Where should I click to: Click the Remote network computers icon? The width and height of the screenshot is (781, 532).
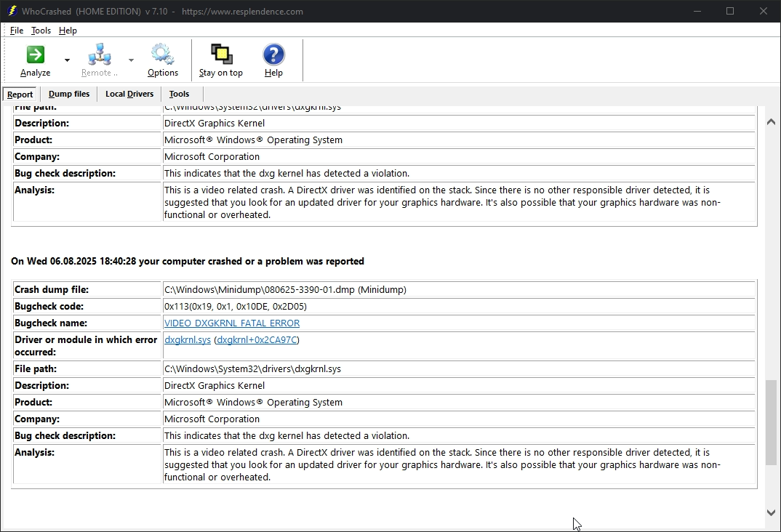tap(99, 55)
